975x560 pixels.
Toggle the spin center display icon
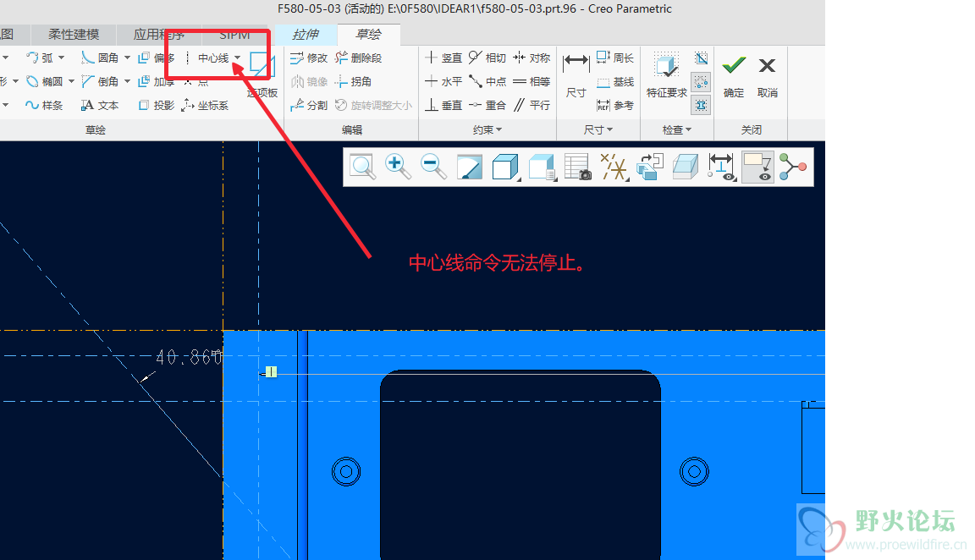click(793, 167)
